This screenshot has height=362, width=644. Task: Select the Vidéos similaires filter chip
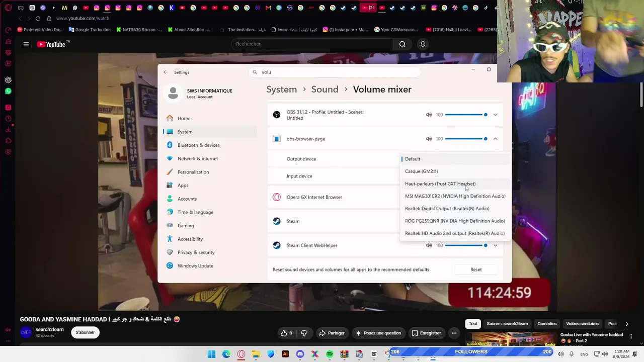pos(582,324)
